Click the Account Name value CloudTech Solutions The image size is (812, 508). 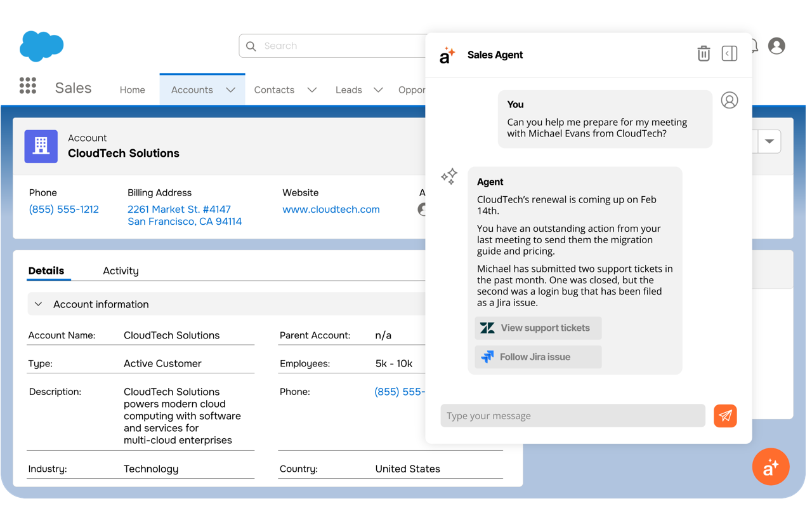(172, 335)
